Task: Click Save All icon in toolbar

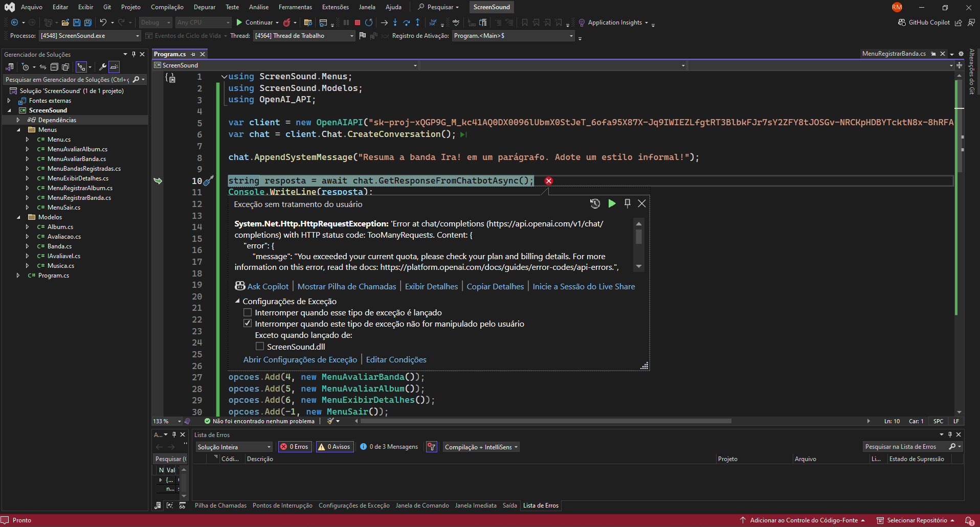Action: pyautogui.click(x=87, y=22)
